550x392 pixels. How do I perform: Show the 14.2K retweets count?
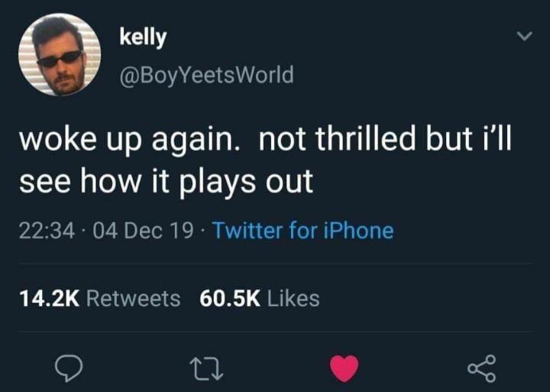click(x=49, y=299)
